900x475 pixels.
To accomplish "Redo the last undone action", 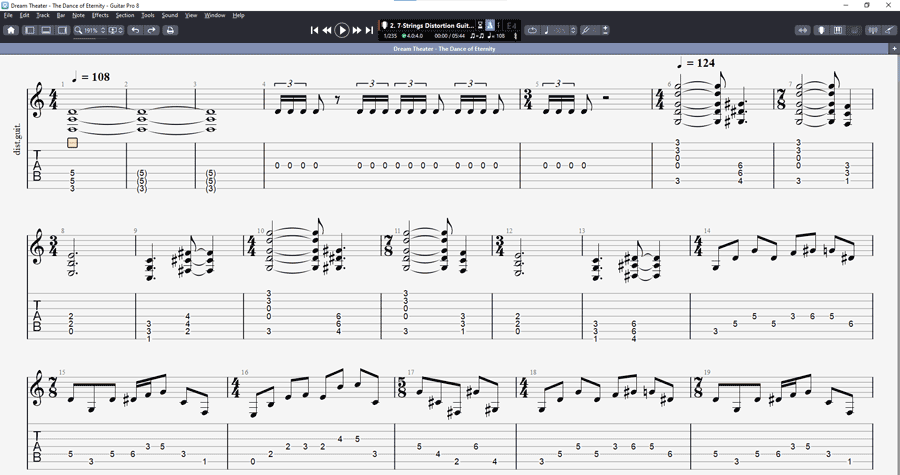I will [152, 30].
